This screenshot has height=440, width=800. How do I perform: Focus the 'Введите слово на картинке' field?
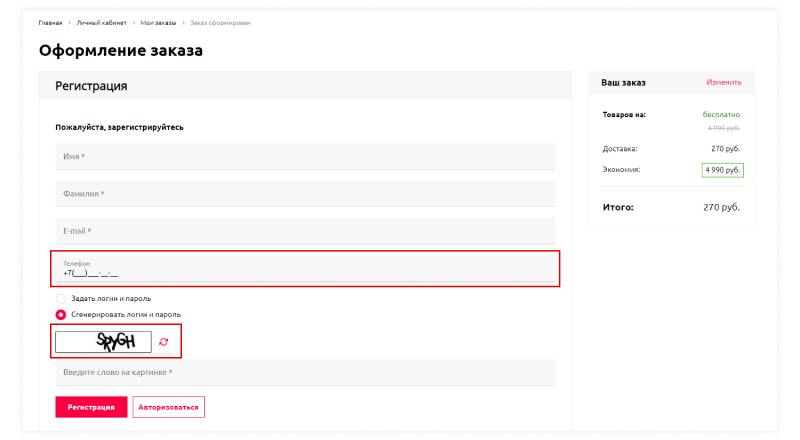tap(305, 373)
